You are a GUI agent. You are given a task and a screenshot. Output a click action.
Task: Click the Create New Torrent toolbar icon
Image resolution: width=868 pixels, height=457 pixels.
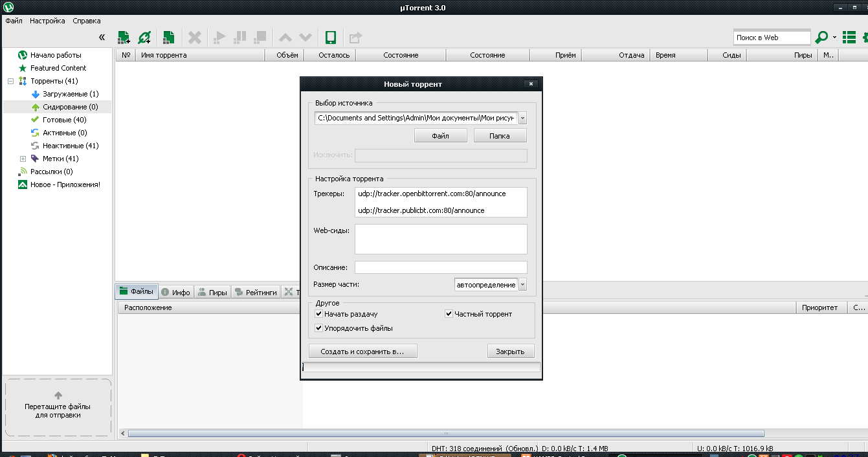(168, 38)
